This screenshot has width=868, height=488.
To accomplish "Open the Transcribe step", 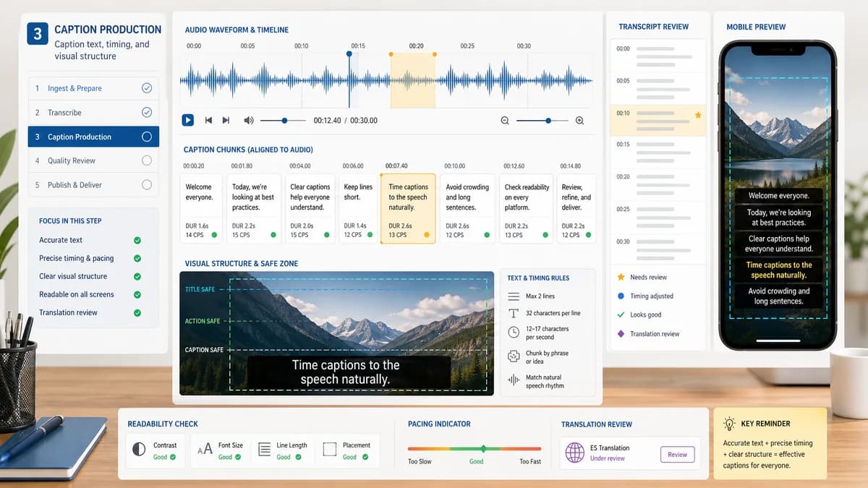I will point(93,113).
